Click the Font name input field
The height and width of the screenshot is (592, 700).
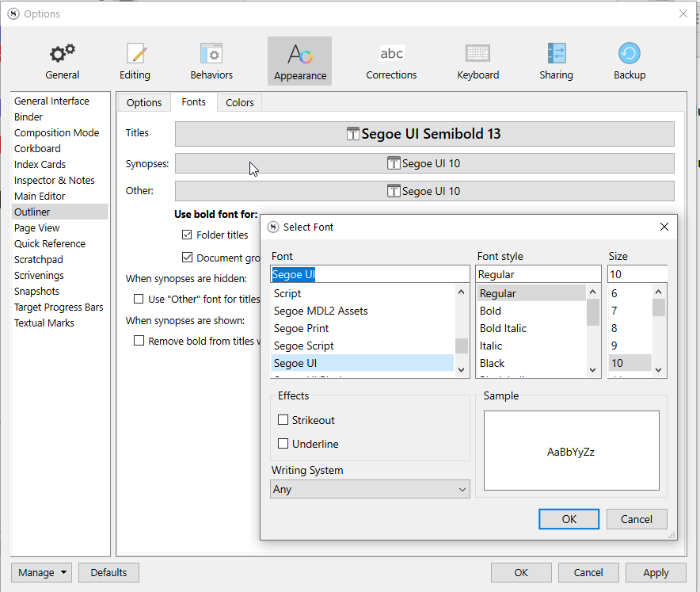point(370,274)
